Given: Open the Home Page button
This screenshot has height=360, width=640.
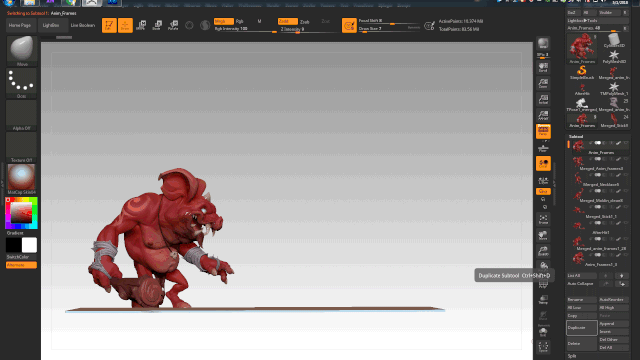Looking at the screenshot, I should (x=20, y=25).
